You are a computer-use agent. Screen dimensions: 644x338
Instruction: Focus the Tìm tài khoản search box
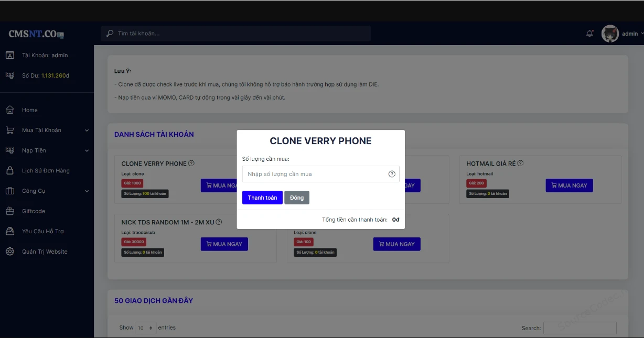coord(236,34)
